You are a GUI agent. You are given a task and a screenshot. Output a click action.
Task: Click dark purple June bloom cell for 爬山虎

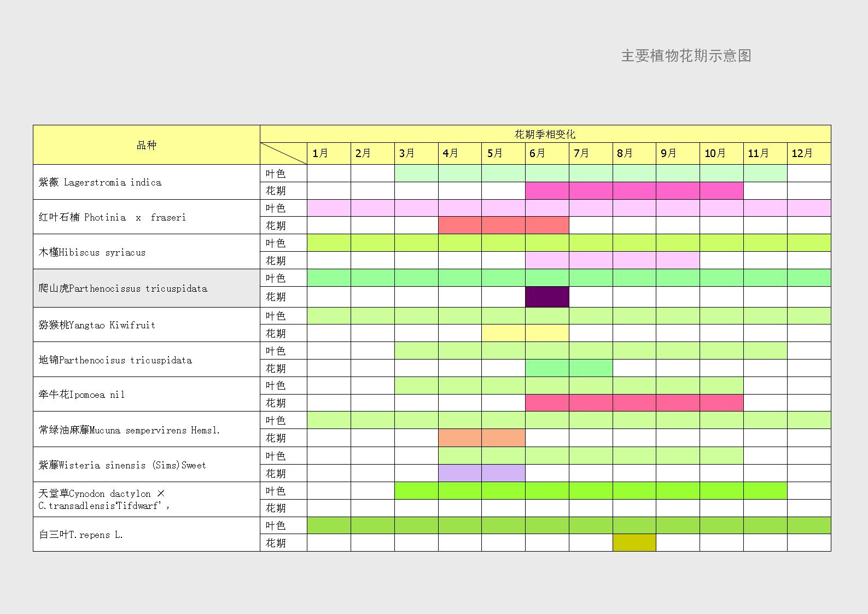[547, 297]
